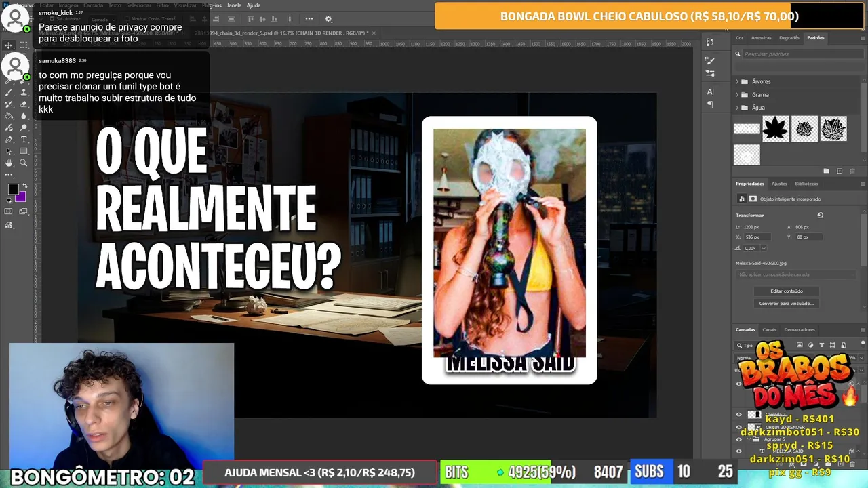Select the black leaf pattern thumbnail
This screenshot has width=868, height=488.
[x=775, y=128]
